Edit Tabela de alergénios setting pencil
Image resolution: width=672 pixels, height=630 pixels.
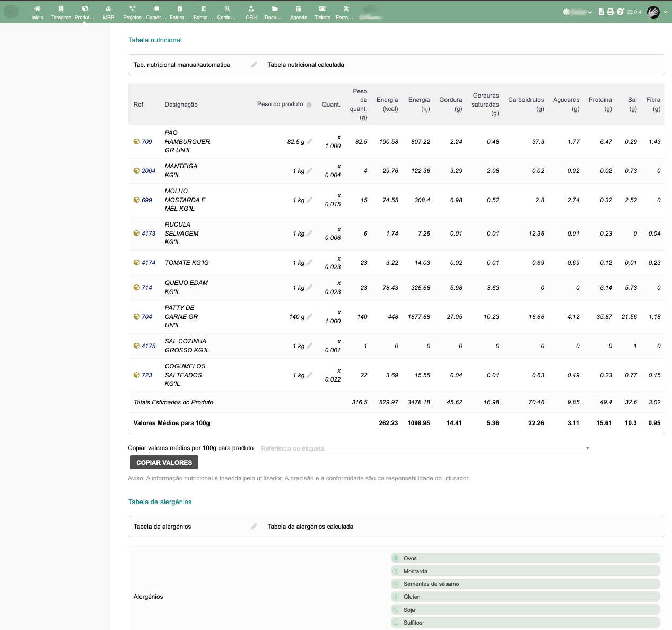(x=254, y=527)
